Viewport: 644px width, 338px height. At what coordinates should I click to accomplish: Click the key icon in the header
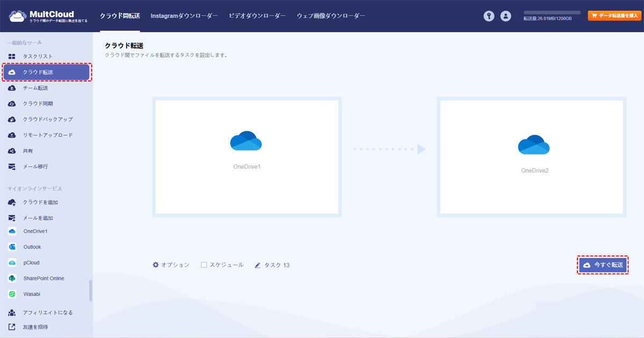(x=488, y=16)
